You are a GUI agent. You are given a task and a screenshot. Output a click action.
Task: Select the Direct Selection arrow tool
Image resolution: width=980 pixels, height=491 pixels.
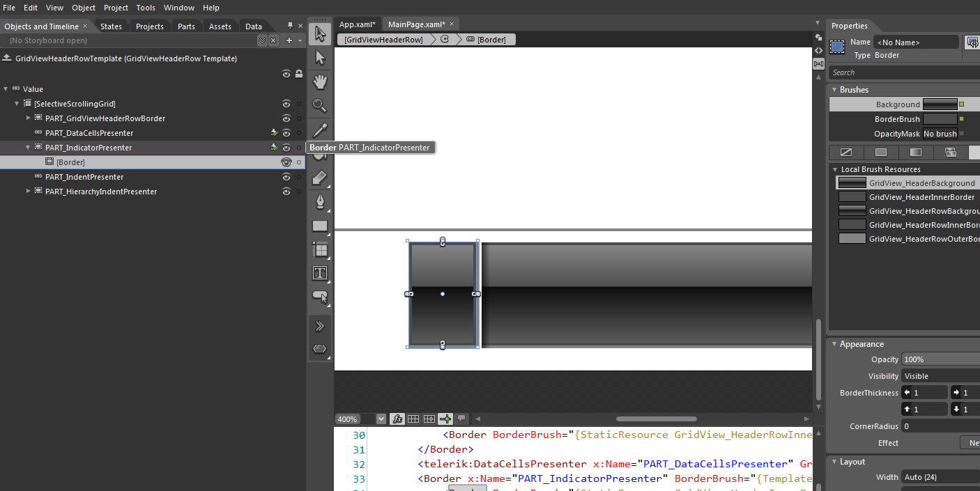pyautogui.click(x=320, y=58)
